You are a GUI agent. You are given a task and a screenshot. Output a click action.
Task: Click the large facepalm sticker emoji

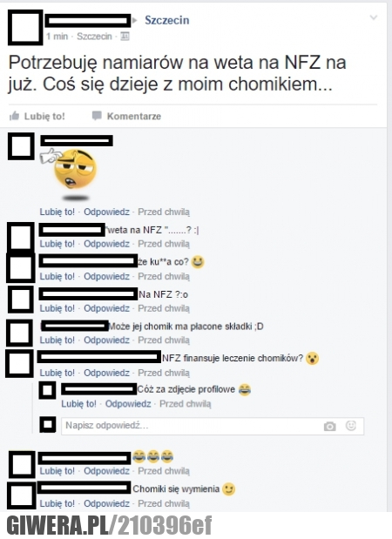point(71,170)
